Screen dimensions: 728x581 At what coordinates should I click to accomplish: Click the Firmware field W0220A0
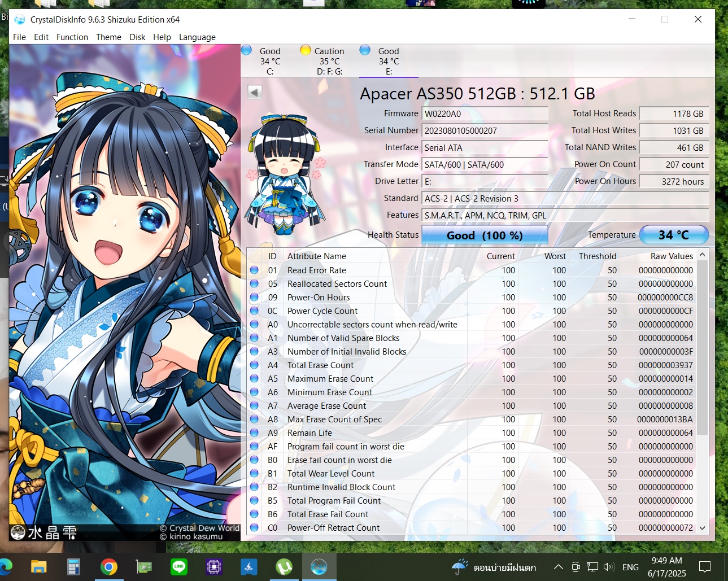coord(485,113)
